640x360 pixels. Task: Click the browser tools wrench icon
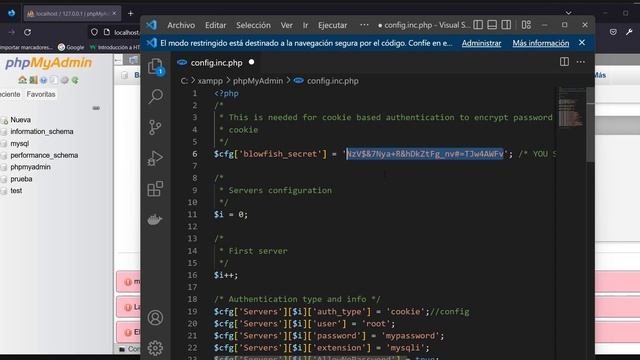coord(629,32)
